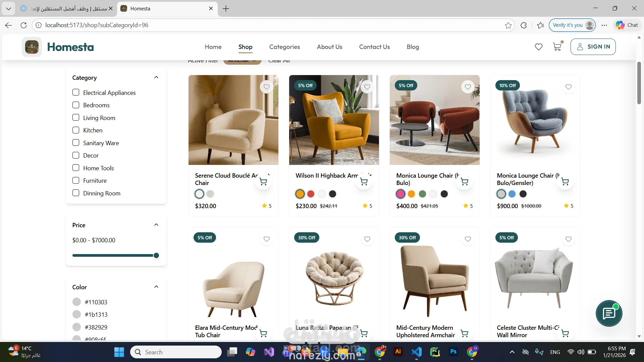644x362 pixels.
Task: Open the wishlist heart icon in header
Action: click(538, 47)
